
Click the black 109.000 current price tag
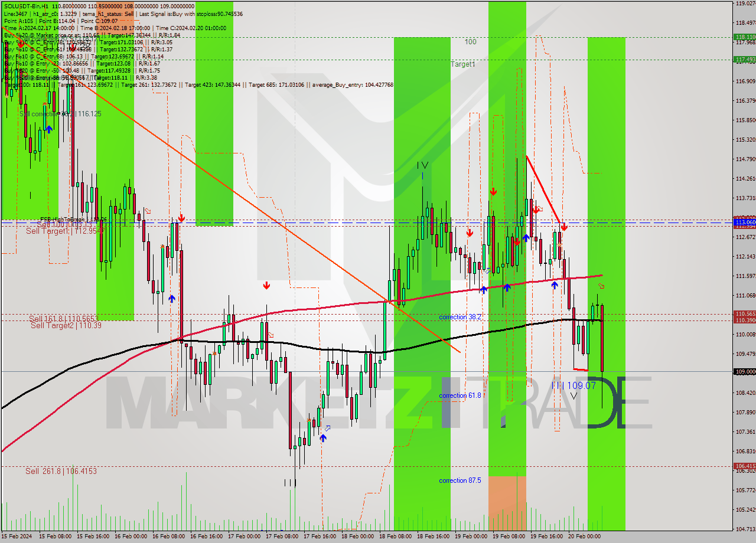point(744,371)
